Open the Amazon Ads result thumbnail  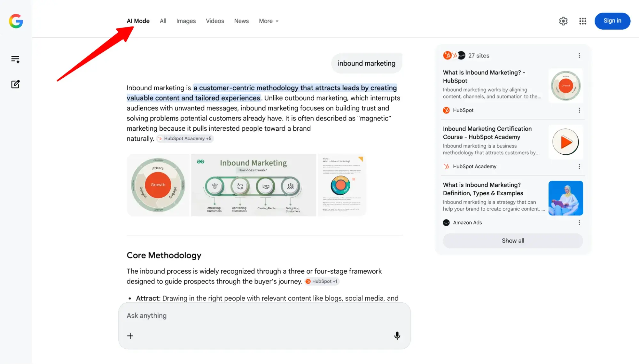(565, 198)
